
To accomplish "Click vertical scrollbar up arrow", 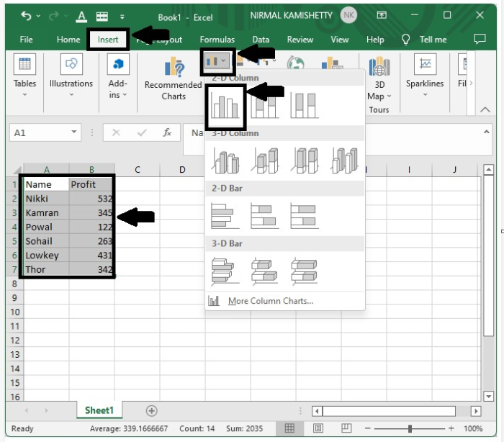I will tap(489, 170).
